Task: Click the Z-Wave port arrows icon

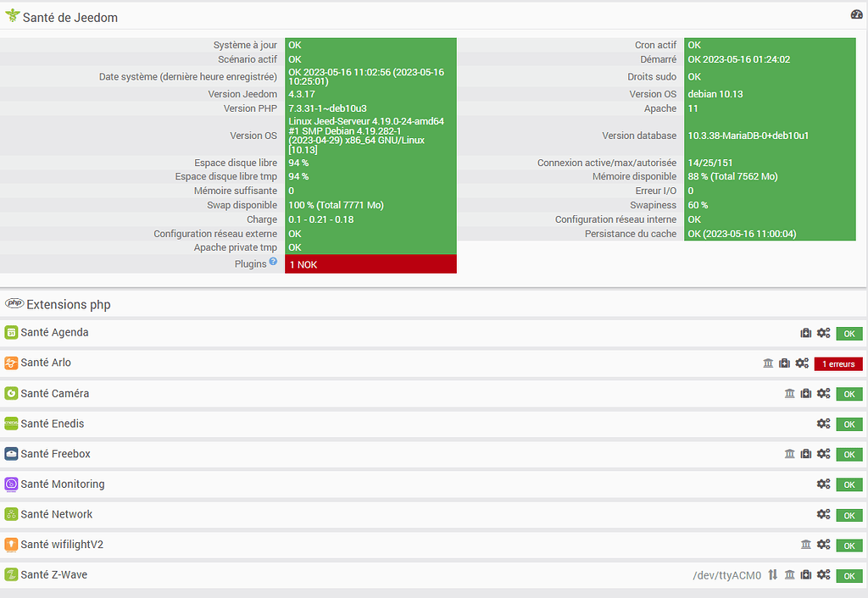Action: [773, 575]
